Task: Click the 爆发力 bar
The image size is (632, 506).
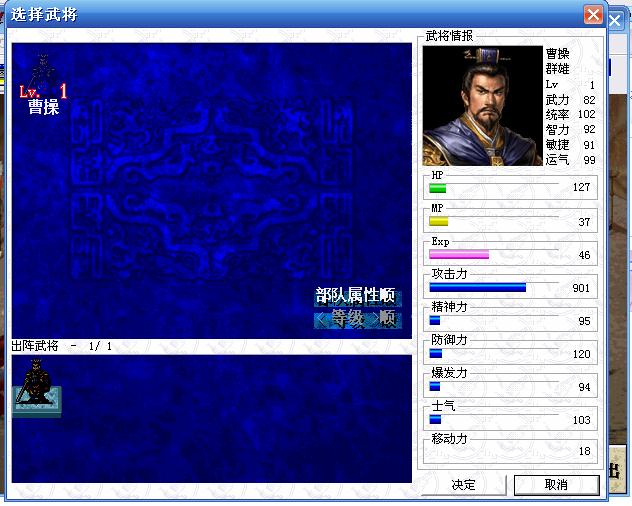Action: pos(434,387)
